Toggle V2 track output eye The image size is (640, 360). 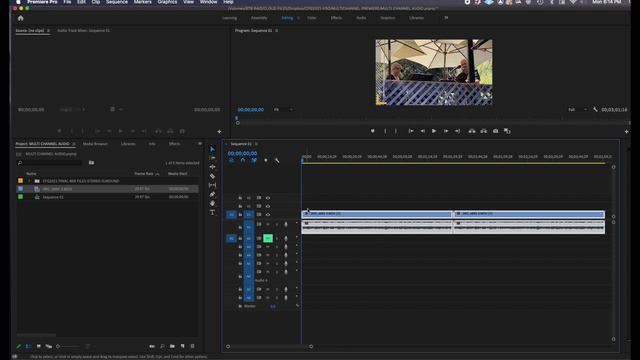[x=268, y=206]
